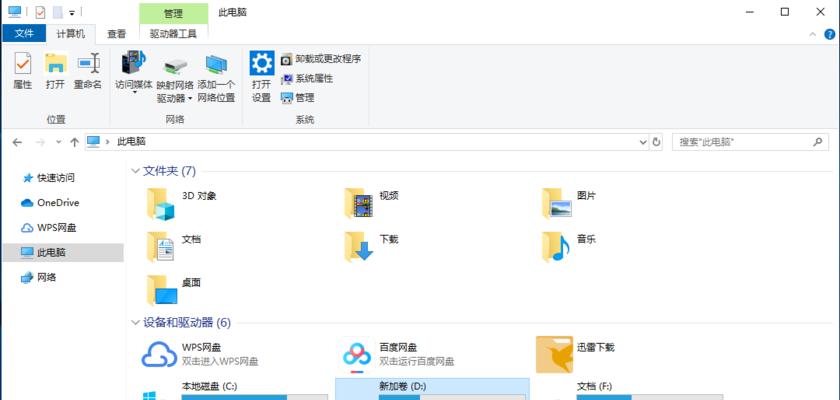The height and width of the screenshot is (400, 840).
Task: Click the search magnifier icon
Action: pyautogui.click(x=817, y=142)
